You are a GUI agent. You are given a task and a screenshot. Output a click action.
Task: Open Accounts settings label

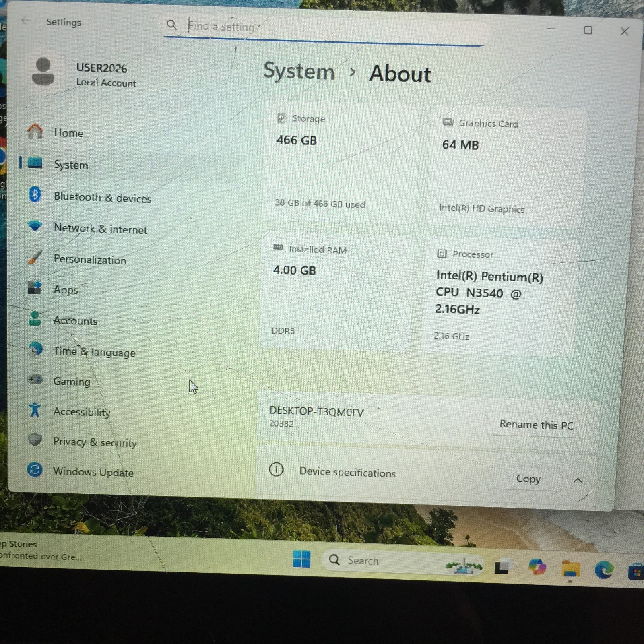75,321
